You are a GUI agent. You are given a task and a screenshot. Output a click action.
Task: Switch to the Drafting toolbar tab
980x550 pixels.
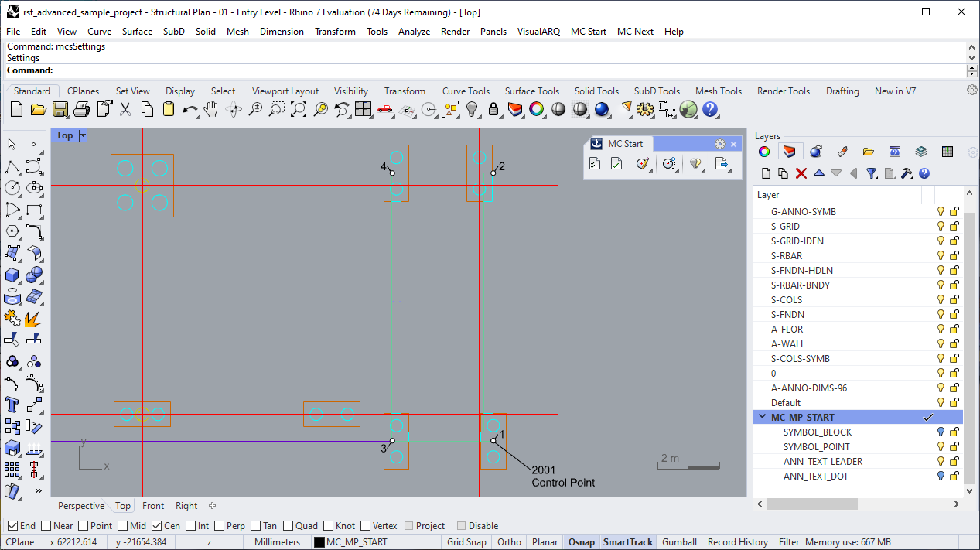pyautogui.click(x=842, y=91)
